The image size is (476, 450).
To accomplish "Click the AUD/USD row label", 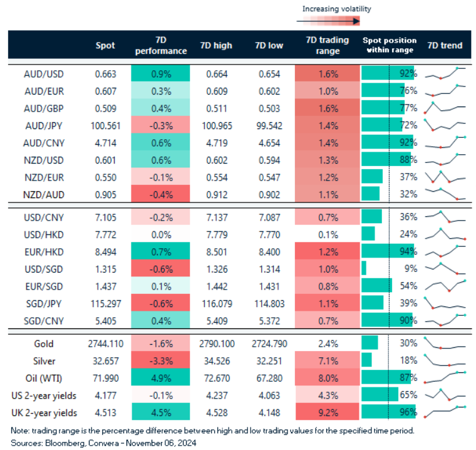I will pyautogui.click(x=44, y=74).
